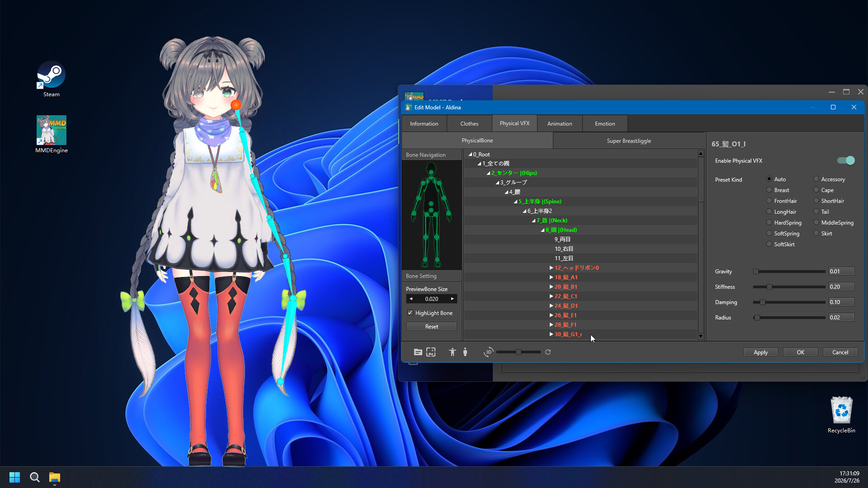
Task: Click the Cancel button
Action: pos(840,352)
